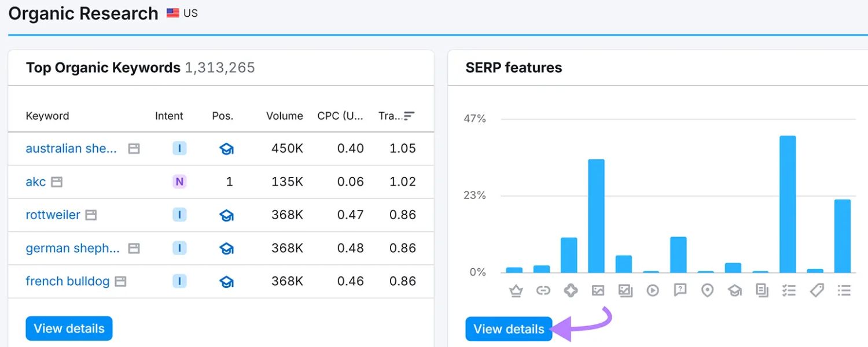Open the australian shepherd keyword link
The width and height of the screenshot is (868, 347).
pos(71,149)
